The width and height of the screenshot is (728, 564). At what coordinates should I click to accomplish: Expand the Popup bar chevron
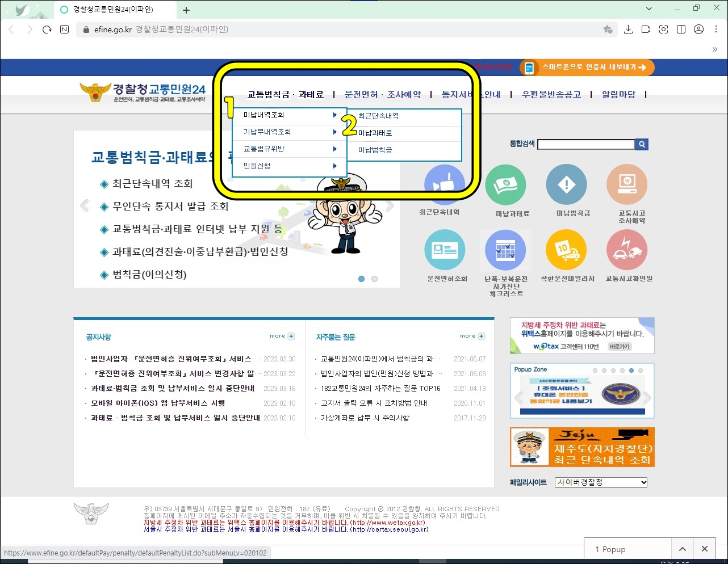coord(683,549)
